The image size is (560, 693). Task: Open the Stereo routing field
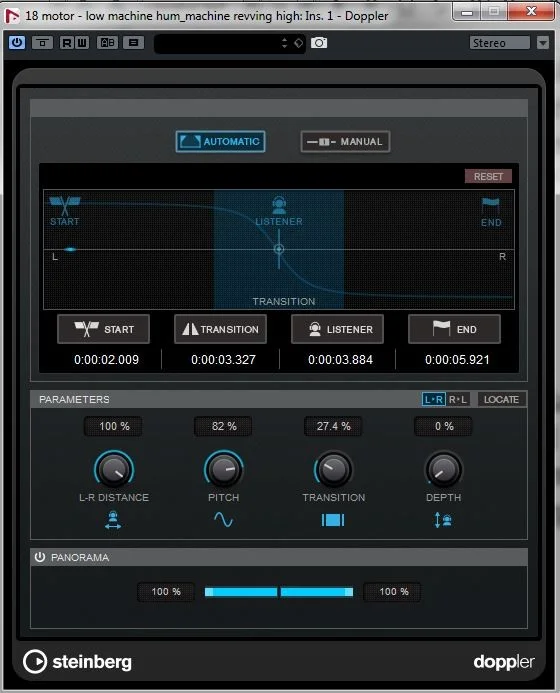point(499,43)
